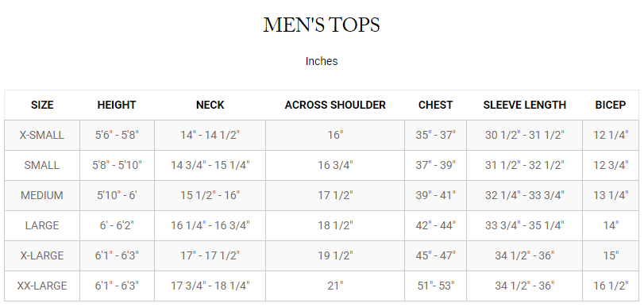Click the X-SMALL height range cell
Viewport: 644px width, 307px height.
117,136
